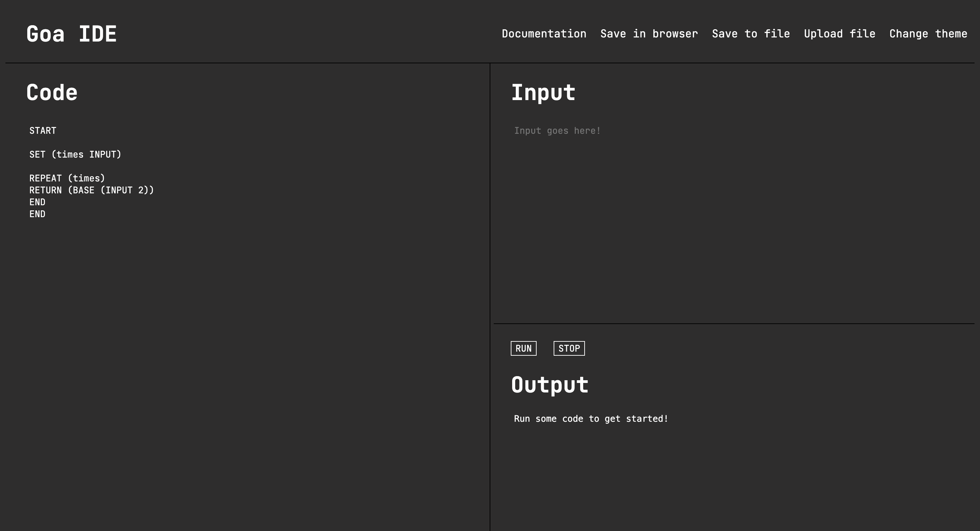
Task: Click the REPEAT (times) code line
Action: point(67,178)
